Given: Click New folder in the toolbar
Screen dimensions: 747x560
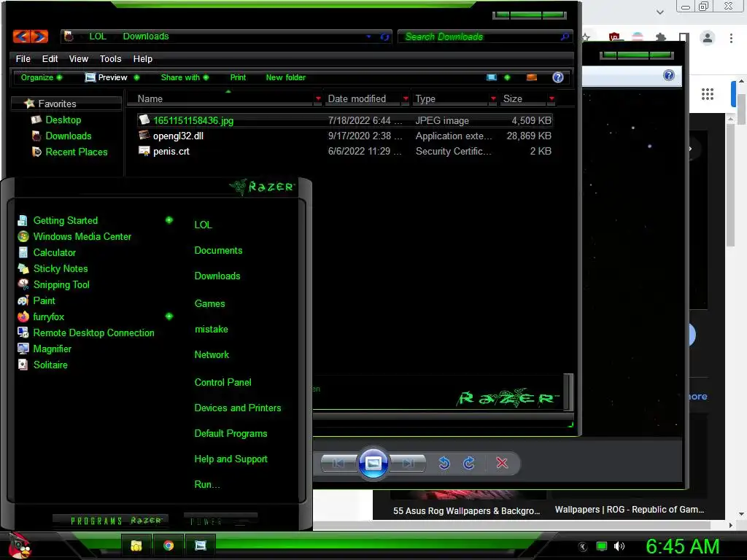Looking at the screenshot, I should [x=286, y=77].
